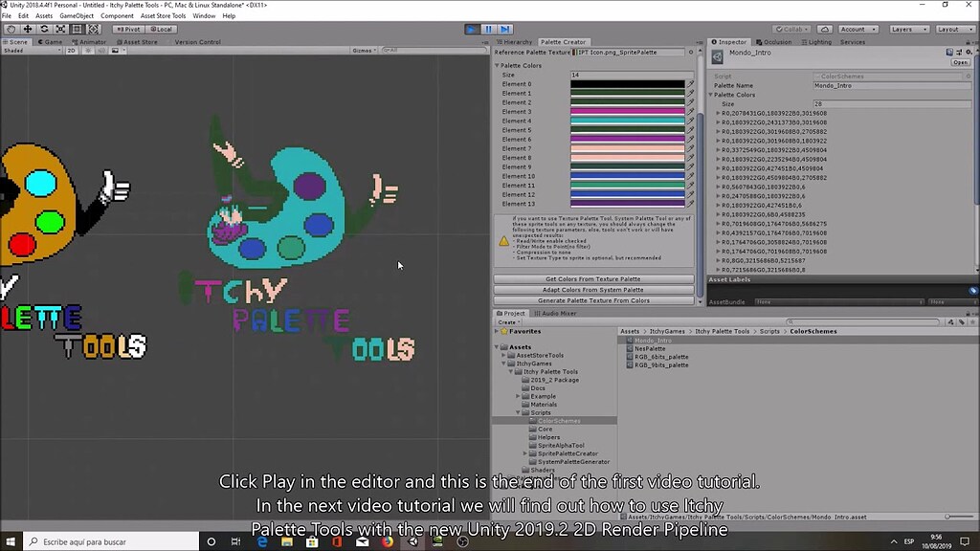This screenshot has width=980, height=551.
Task: Switch to the Audio Mixer tab
Action: coord(558,313)
